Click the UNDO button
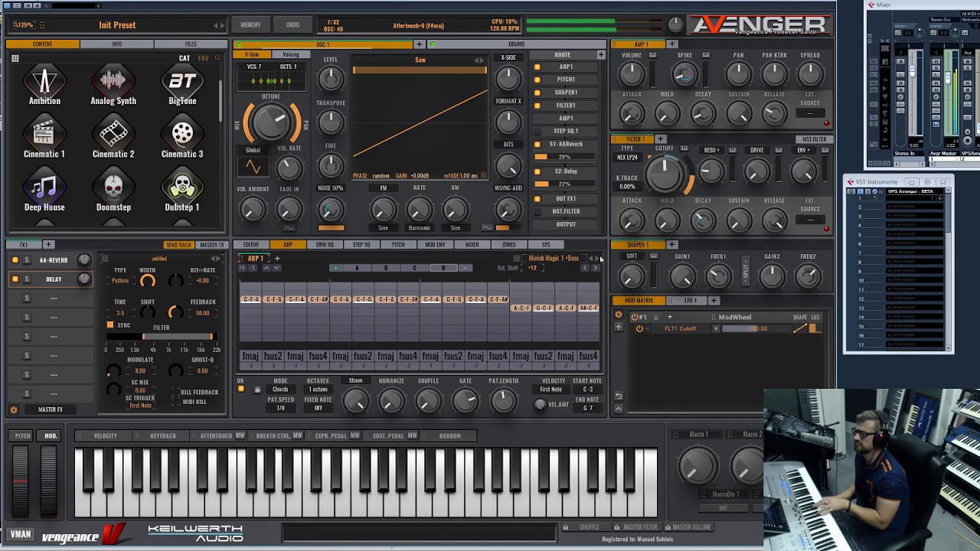The width and height of the screenshot is (980, 551). (292, 25)
